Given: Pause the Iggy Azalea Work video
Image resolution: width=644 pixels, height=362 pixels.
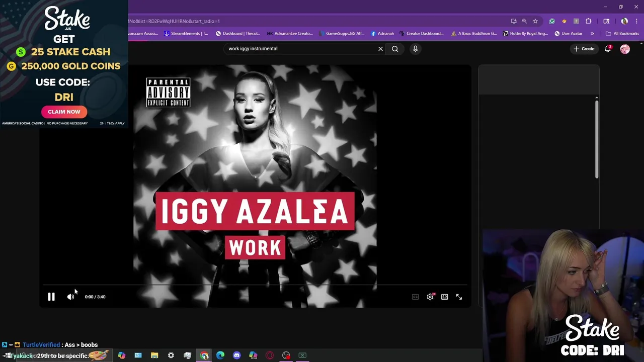Looking at the screenshot, I should tap(51, 297).
